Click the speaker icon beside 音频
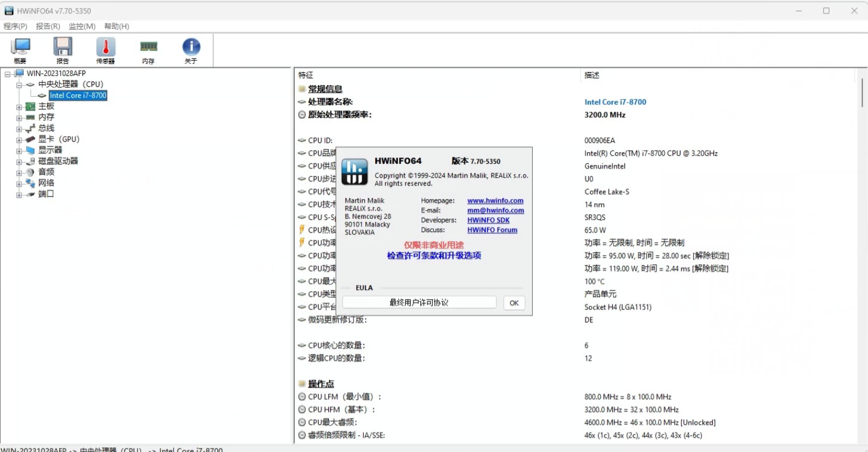Image resolution: width=868 pixels, height=452 pixels. tap(31, 172)
